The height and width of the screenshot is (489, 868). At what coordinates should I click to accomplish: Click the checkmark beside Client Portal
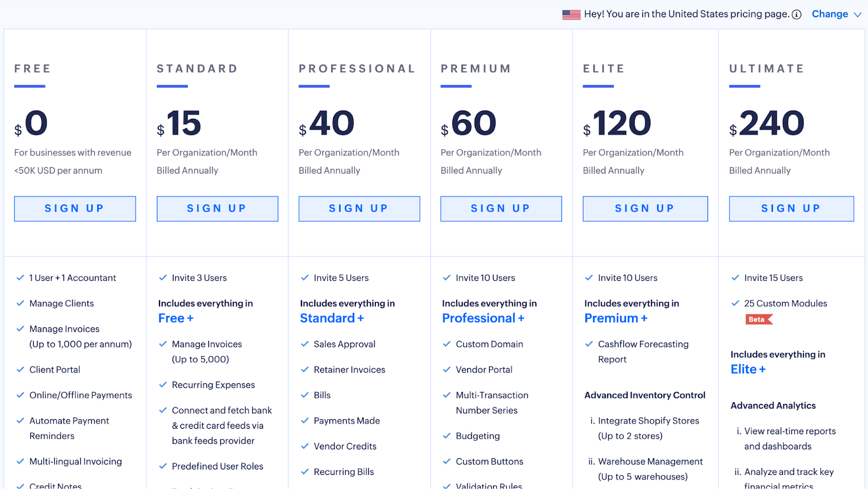(20, 369)
